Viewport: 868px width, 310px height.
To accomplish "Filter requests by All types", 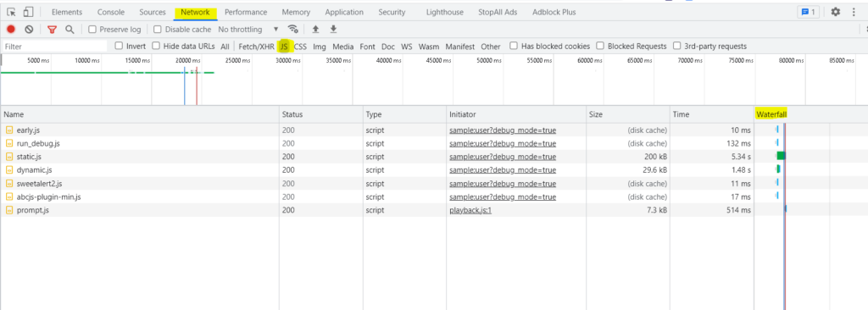I will 225,47.
